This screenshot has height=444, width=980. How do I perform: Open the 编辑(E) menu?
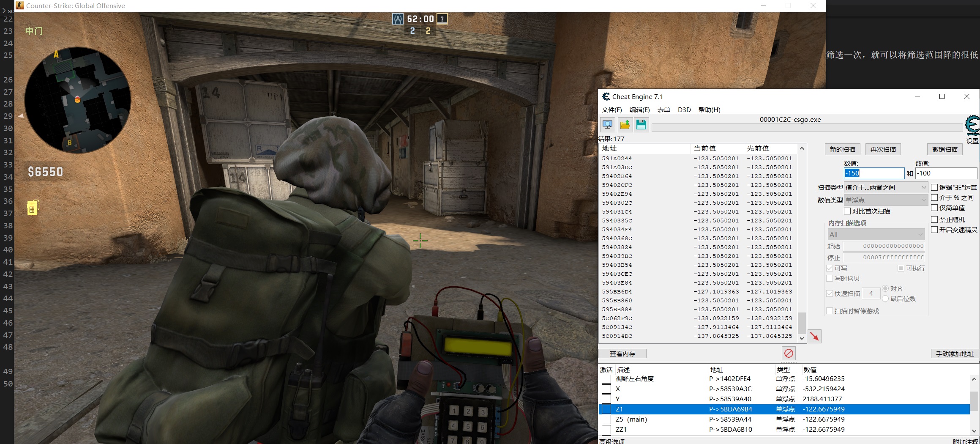(640, 110)
